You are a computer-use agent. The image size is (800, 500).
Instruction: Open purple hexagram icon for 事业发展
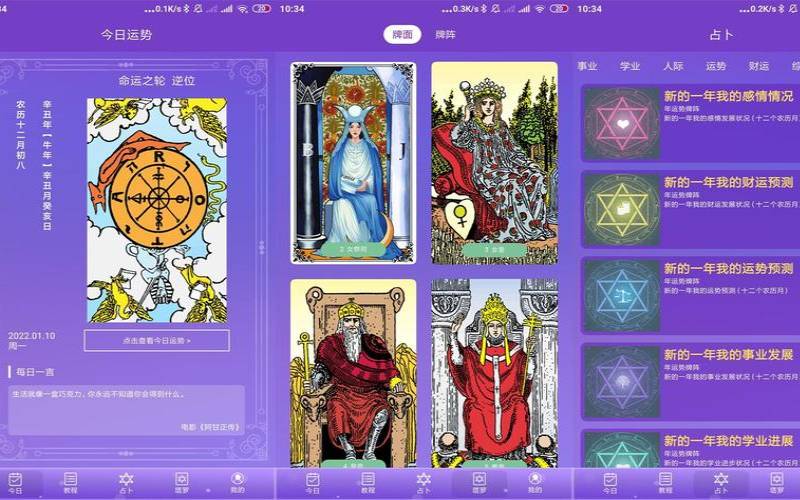coord(622,382)
